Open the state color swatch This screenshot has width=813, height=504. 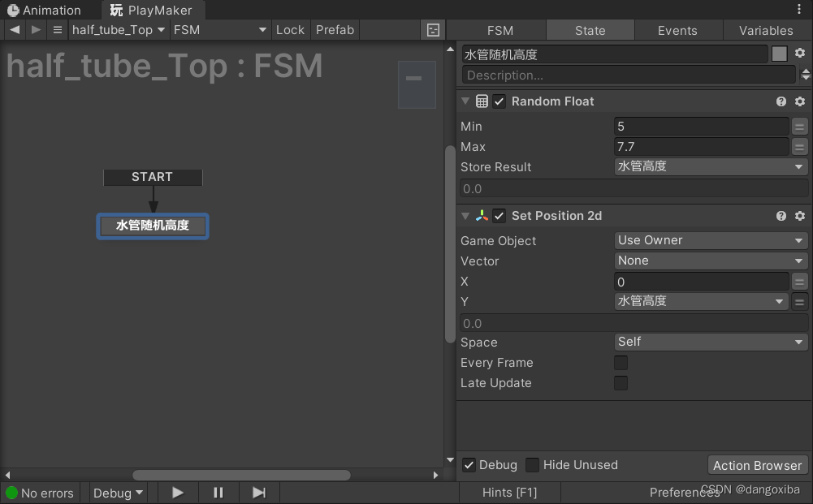pos(780,54)
